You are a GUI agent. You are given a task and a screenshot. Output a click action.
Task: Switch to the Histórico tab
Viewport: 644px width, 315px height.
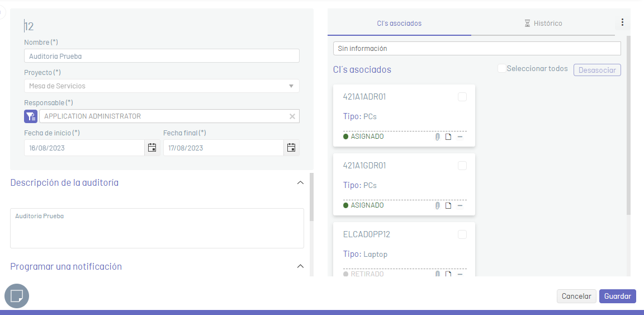pyautogui.click(x=543, y=23)
